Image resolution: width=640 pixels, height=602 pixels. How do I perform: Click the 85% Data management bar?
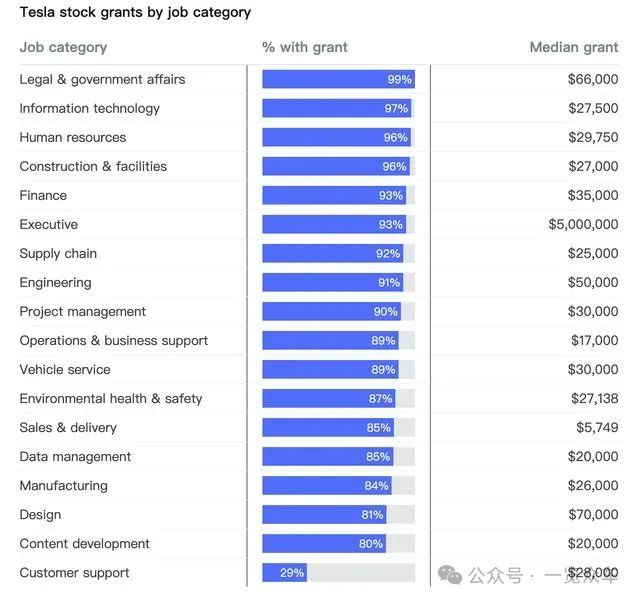327,456
